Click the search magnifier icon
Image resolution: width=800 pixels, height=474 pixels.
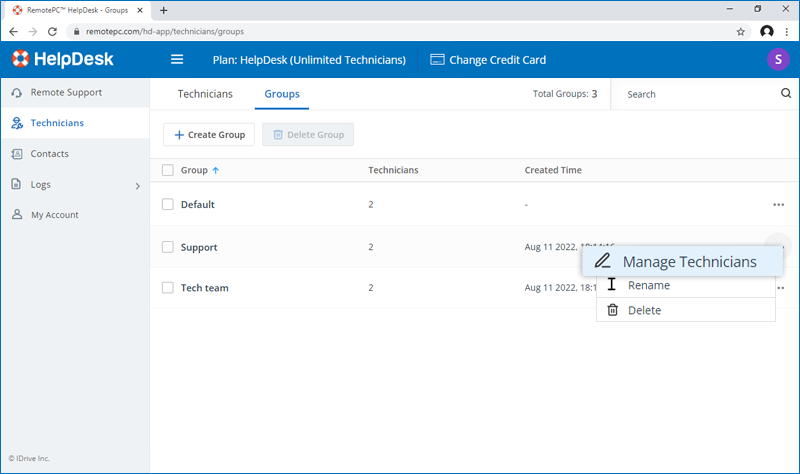[785, 94]
